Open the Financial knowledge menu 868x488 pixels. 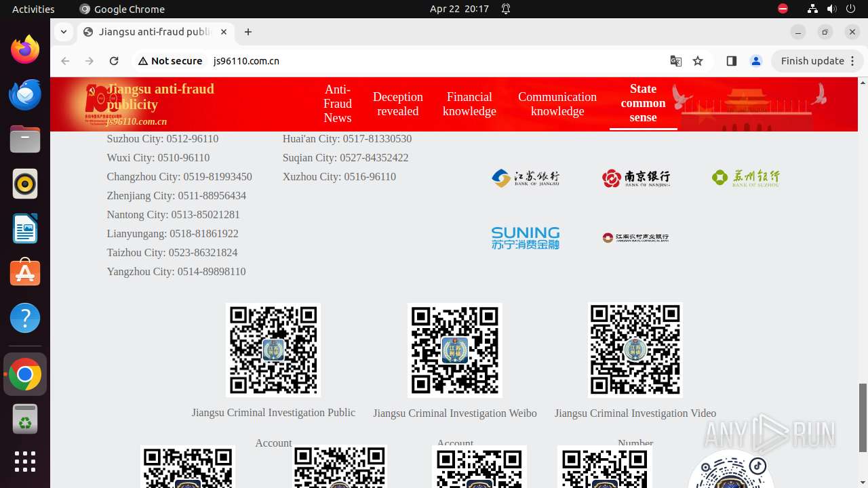pyautogui.click(x=469, y=104)
